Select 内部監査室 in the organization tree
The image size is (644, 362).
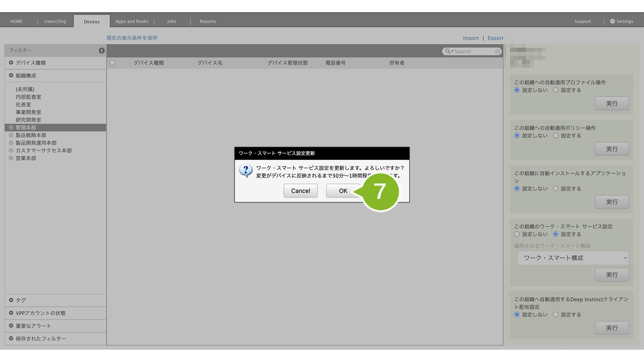(28, 97)
